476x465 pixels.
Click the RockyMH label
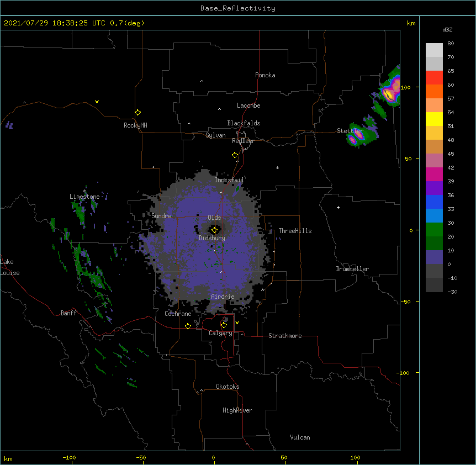pos(135,125)
